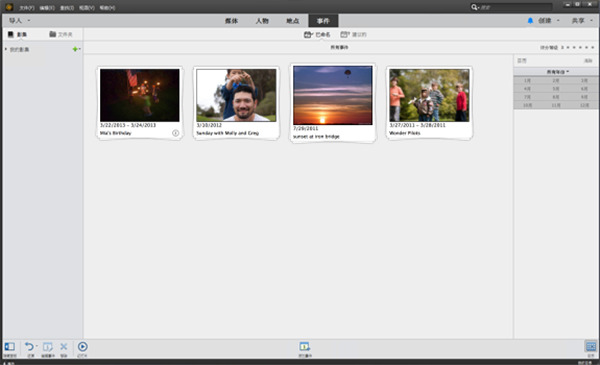Click the 3/10/2012 date text
Image resolution: width=600 pixels, height=365 pixels.
209,125
